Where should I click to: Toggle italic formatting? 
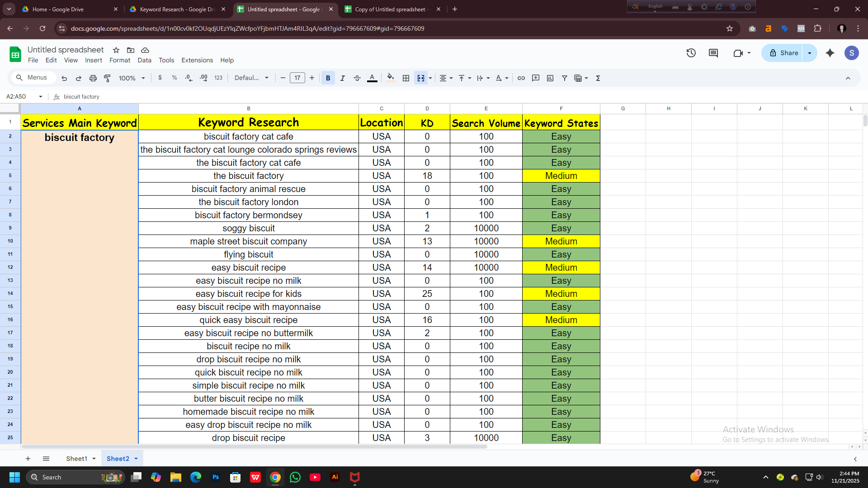[342, 78]
